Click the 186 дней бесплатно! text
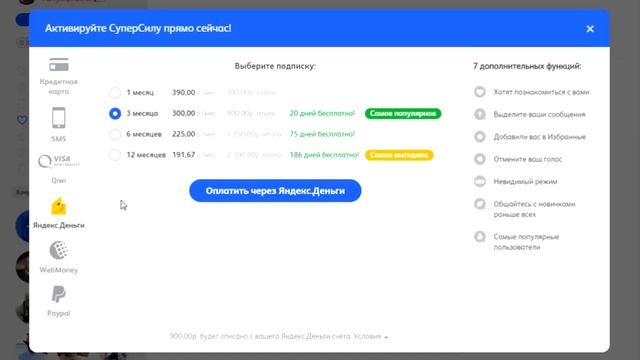 click(324, 155)
